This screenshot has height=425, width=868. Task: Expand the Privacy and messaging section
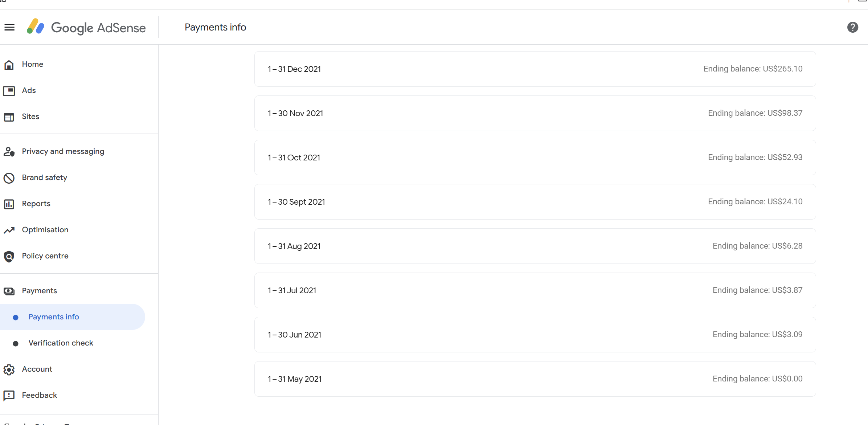tap(63, 151)
